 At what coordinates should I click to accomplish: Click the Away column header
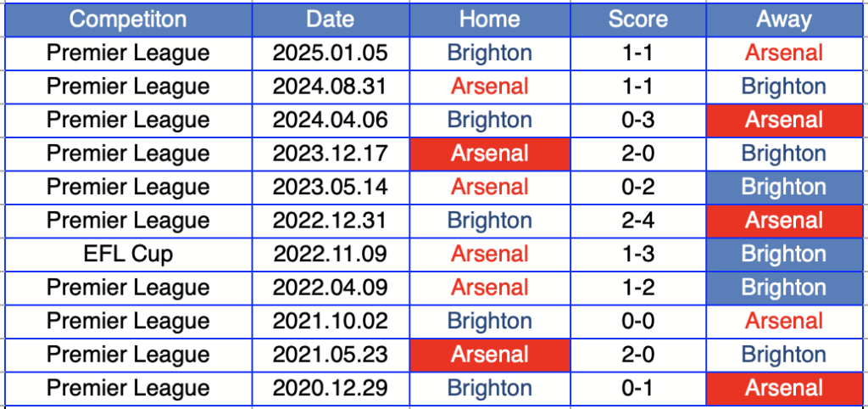(x=784, y=20)
